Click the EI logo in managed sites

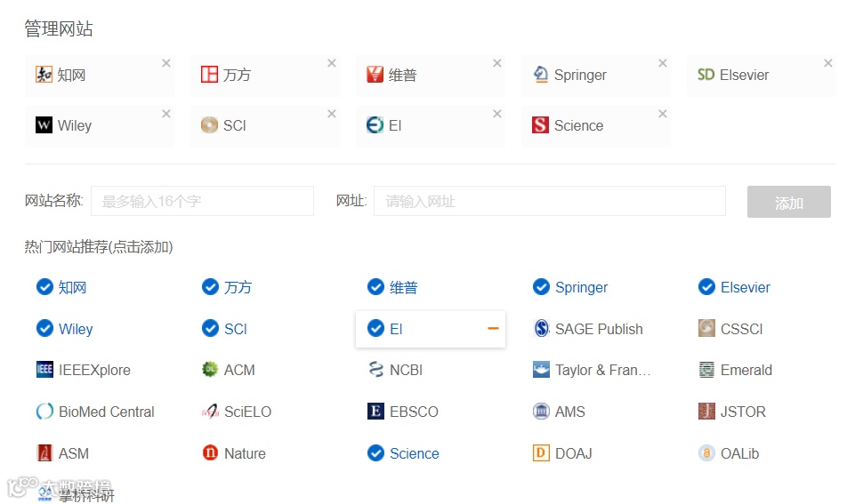tap(375, 125)
